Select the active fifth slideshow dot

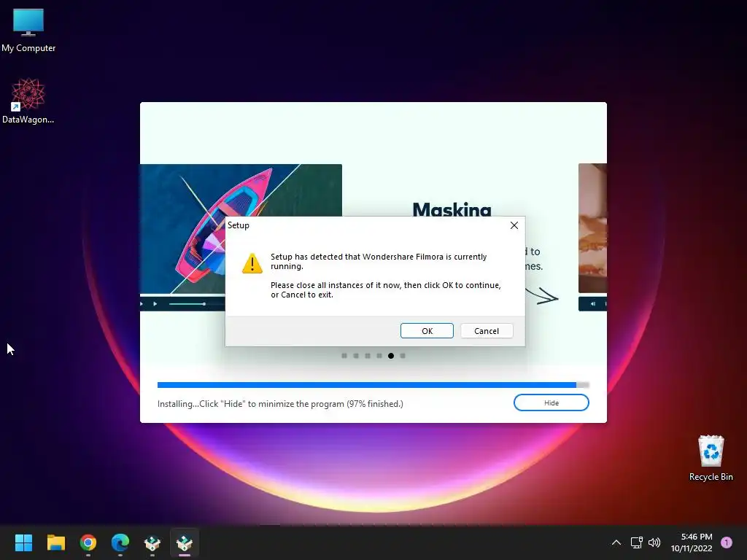pos(391,356)
